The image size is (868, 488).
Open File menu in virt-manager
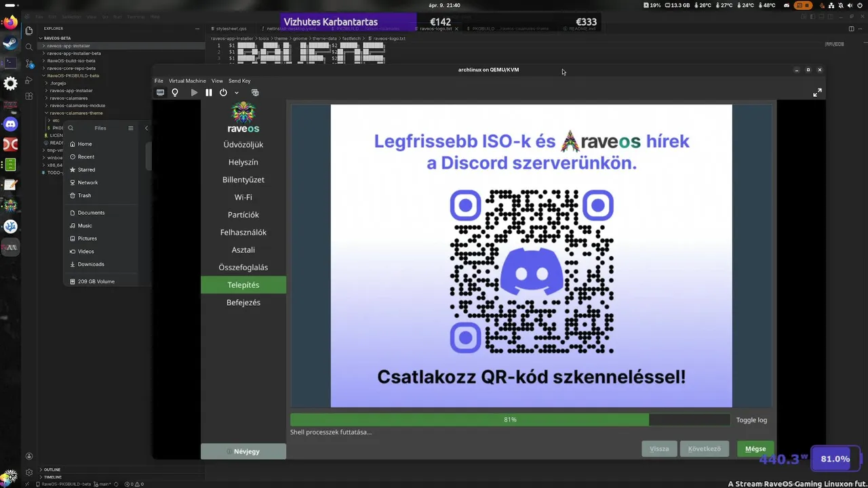(x=159, y=81)
